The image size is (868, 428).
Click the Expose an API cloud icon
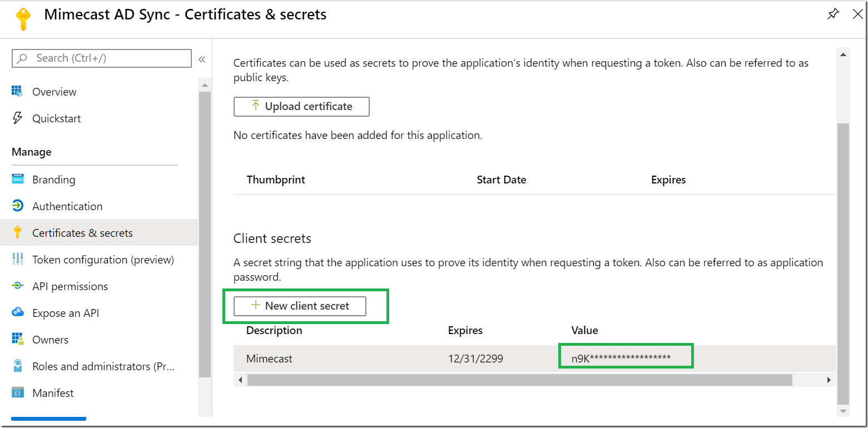click(18, 312)
